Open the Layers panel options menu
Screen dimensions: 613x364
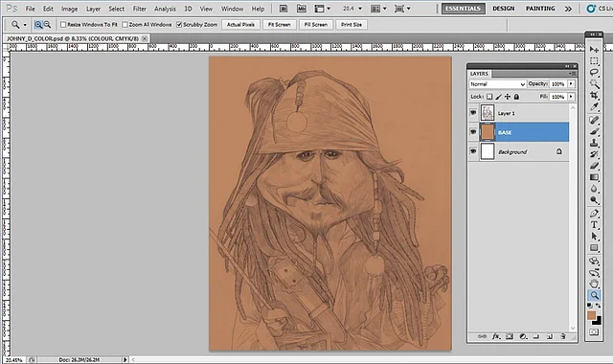[572, 74]
